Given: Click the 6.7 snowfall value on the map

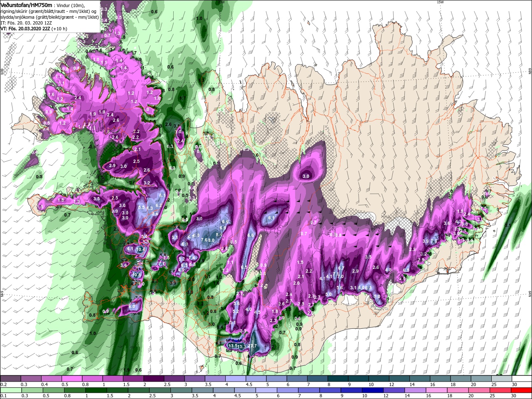Looking at the screenshot, I should [x=341, y=268].
